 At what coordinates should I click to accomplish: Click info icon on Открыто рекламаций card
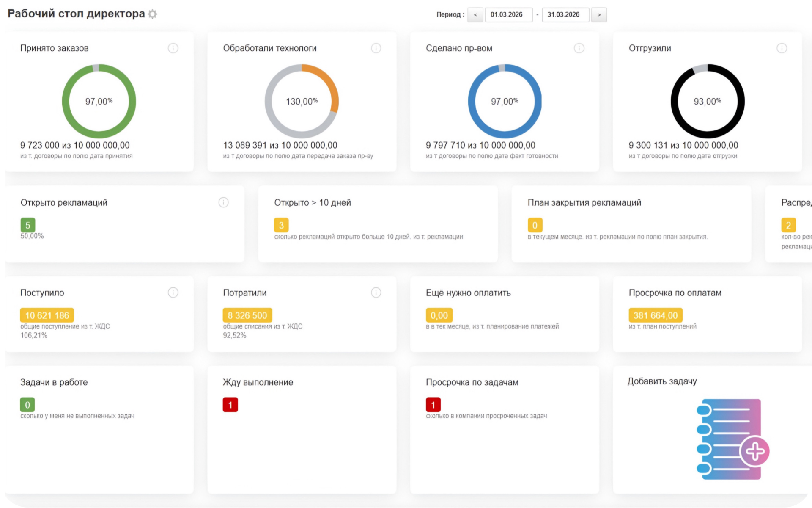click(x=223, y=202)
